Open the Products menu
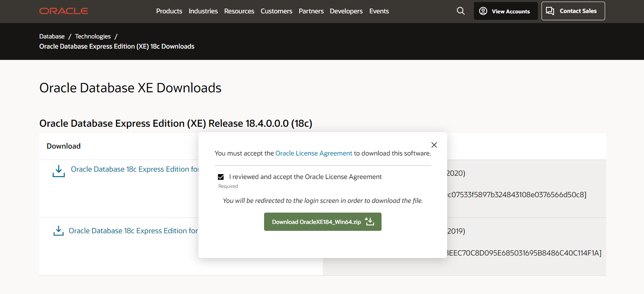644x294 pixels. click(169, 11)
